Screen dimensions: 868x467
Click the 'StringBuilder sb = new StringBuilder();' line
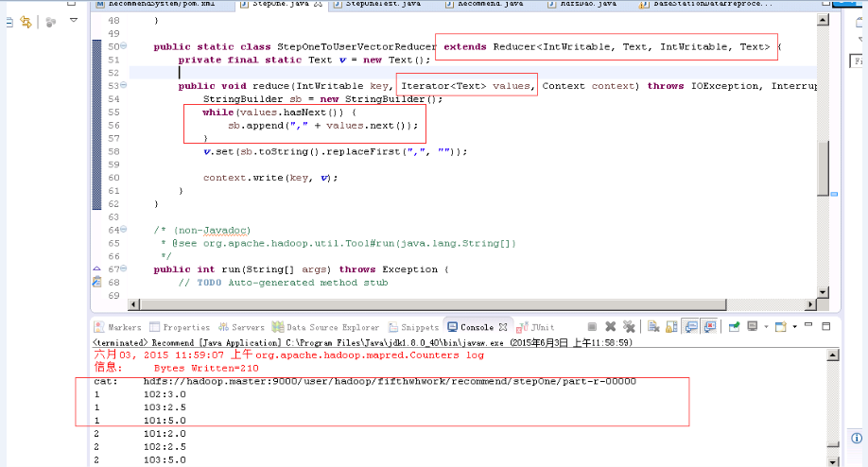[322, 99]
